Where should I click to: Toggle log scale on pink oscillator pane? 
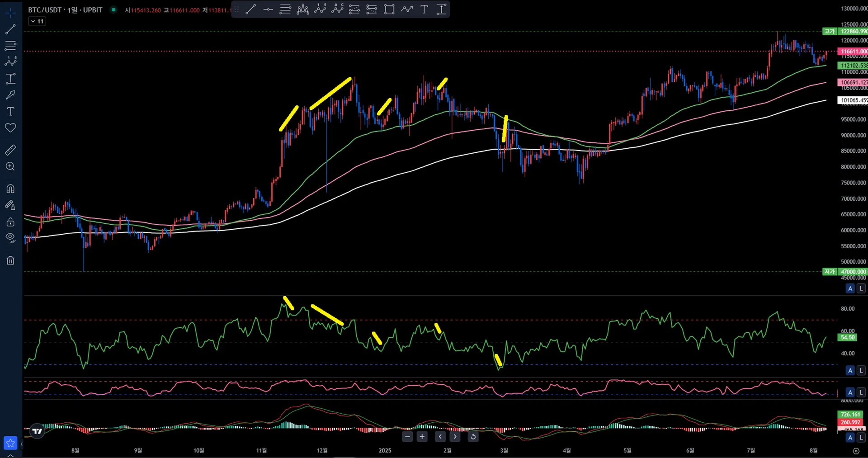(x=861, y=392)
